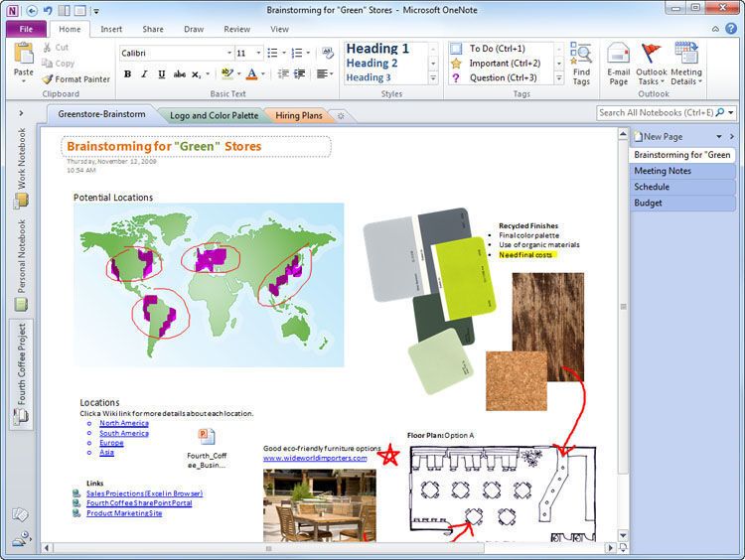745x560 pixels.
Task: Open the Calibri font name dropdown
Action: [x=229, y=53]
